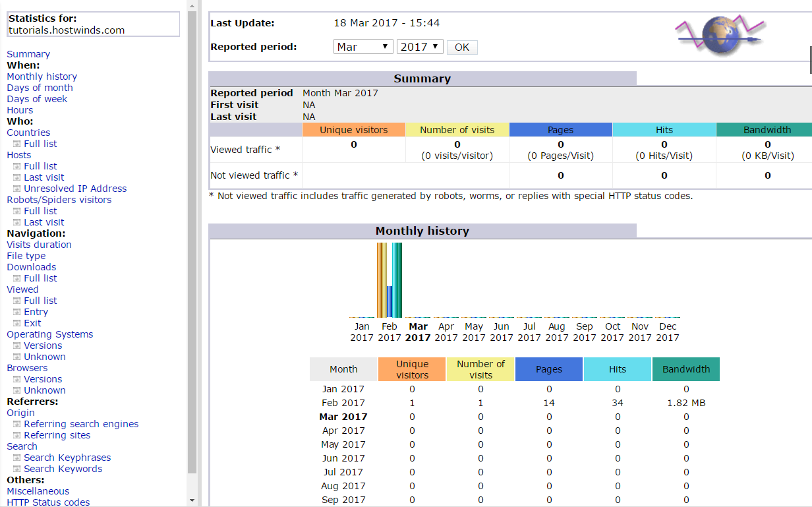This screenshot has width=812, height=507.
Task: Click the Versions icon under Browsers
Action: pyautogui.click(x=18, y=379)
